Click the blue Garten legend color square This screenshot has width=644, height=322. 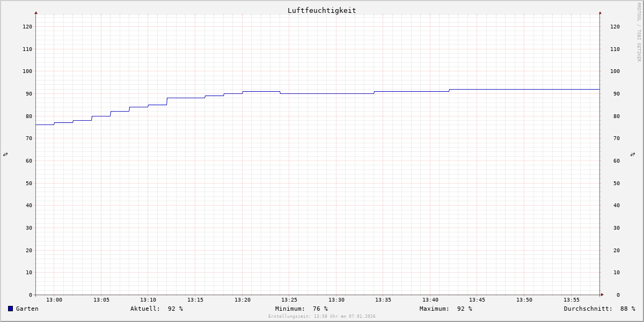click(x=10, y=309)
